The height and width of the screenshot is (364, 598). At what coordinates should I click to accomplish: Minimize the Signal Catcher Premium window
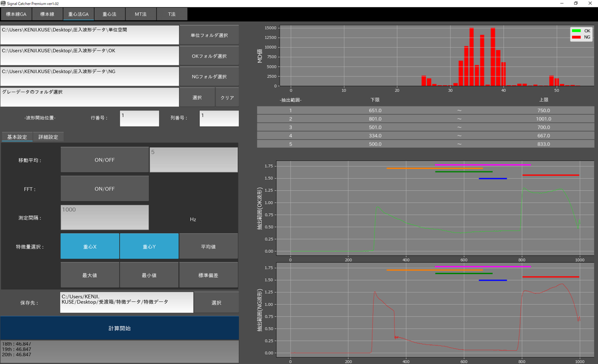pos(562,4)
